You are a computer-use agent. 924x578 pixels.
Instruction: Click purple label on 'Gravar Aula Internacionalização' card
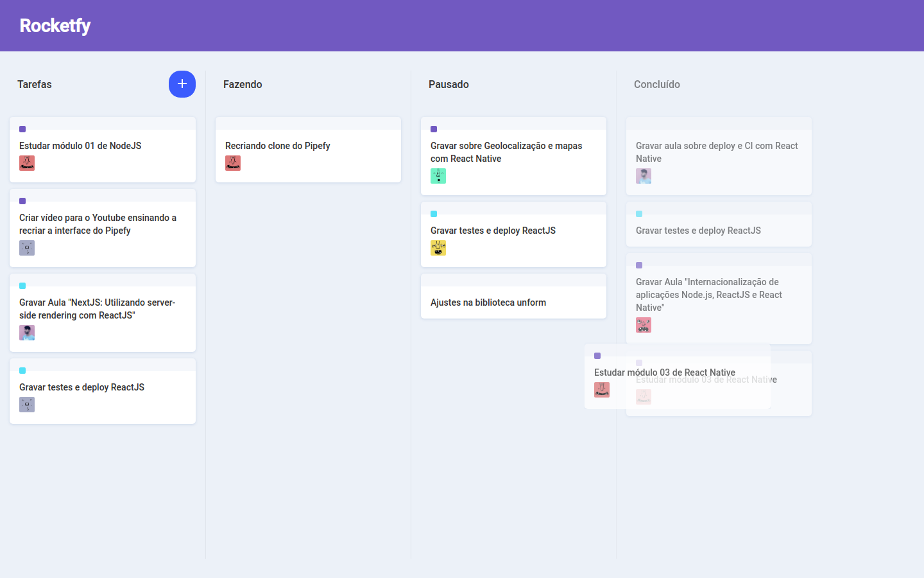coord(639,265)
